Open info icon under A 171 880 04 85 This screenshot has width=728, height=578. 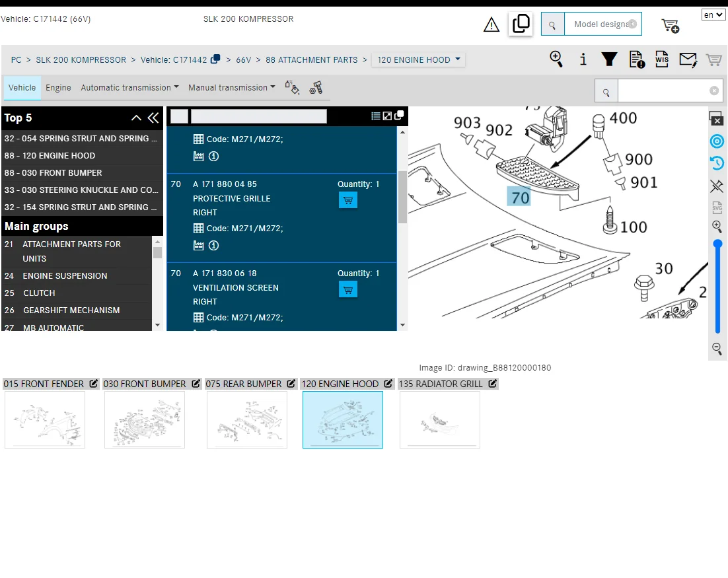(x=213, y=246)
